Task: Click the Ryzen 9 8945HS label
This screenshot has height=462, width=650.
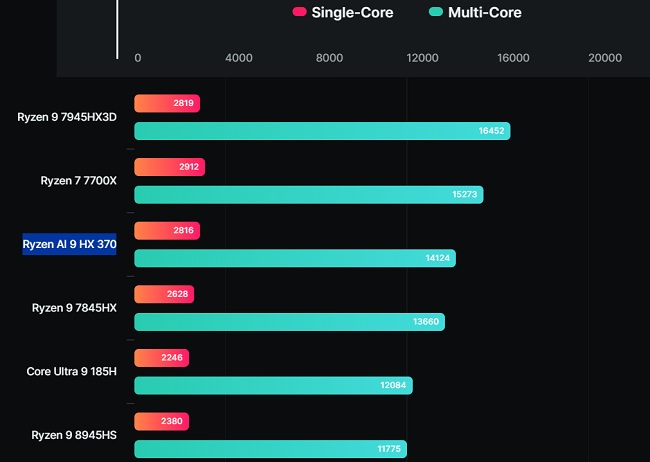Action: [x=75, y=436]
